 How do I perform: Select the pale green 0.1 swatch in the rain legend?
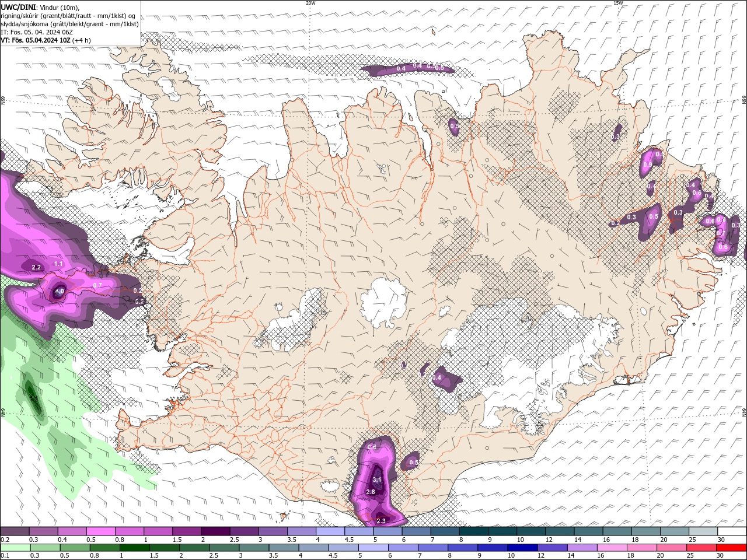pyautogui.click(x=15, y=548)
